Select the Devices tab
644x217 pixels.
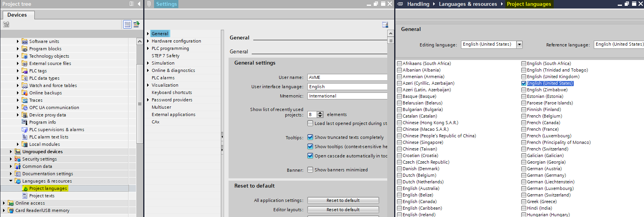(17, 15)
